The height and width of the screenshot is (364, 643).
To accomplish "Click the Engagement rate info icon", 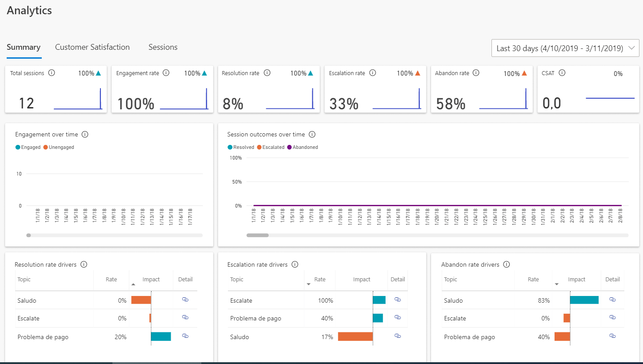I will pos(166,73).
